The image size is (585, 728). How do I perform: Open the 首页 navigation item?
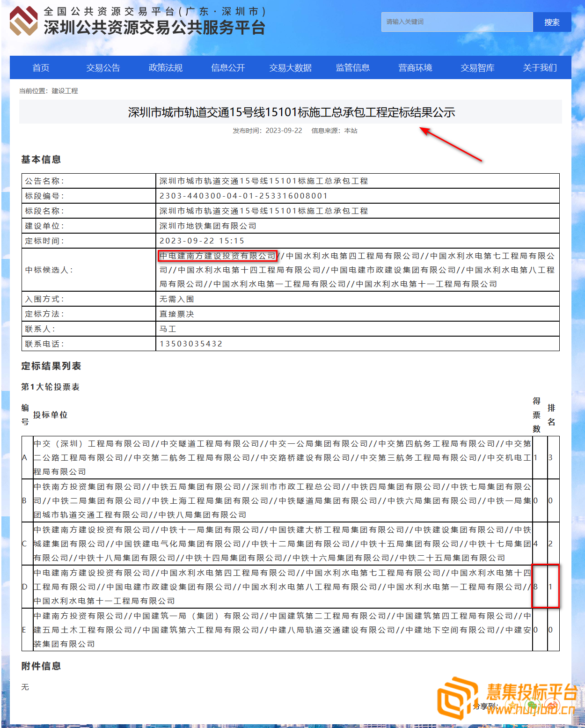click(x=41, y=67)
